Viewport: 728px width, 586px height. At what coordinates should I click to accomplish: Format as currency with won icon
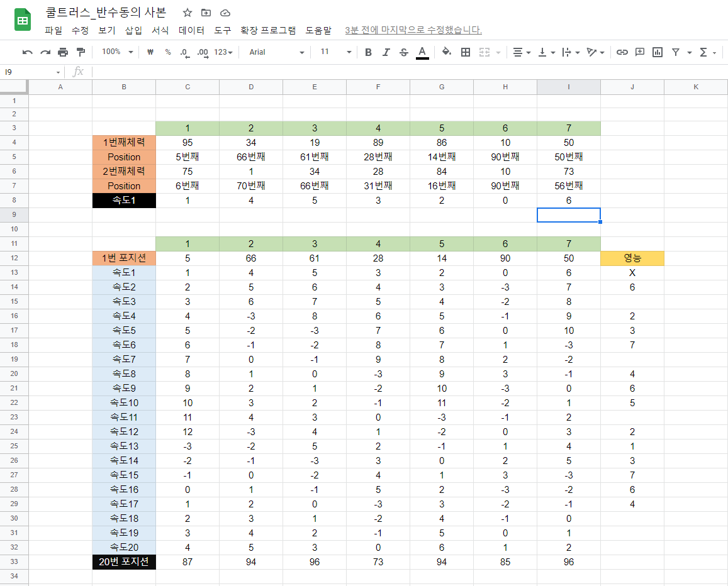150,52
